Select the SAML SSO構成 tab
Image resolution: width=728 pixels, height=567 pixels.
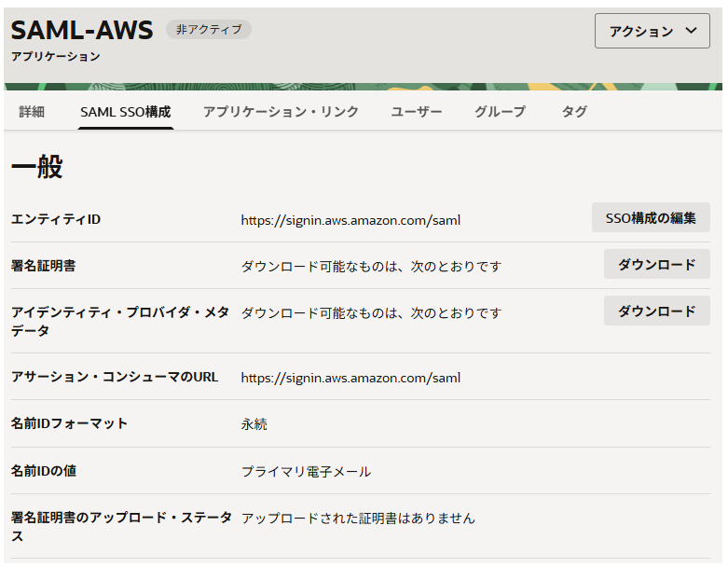point(125,112)
